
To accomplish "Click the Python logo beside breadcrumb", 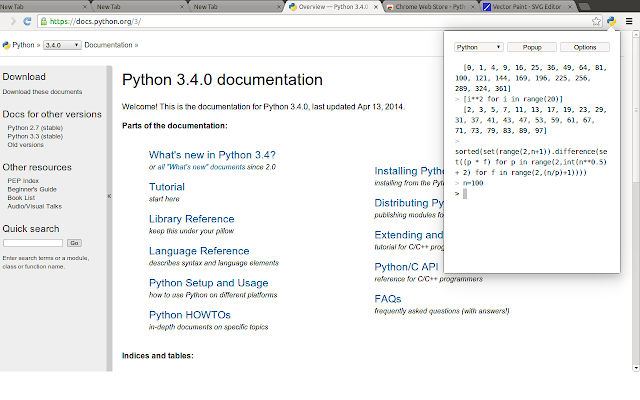I will click(x=6, y=45).
